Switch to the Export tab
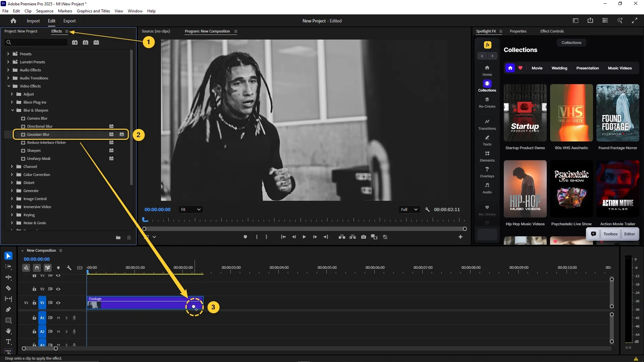The image size is (644, 362). 69,21
